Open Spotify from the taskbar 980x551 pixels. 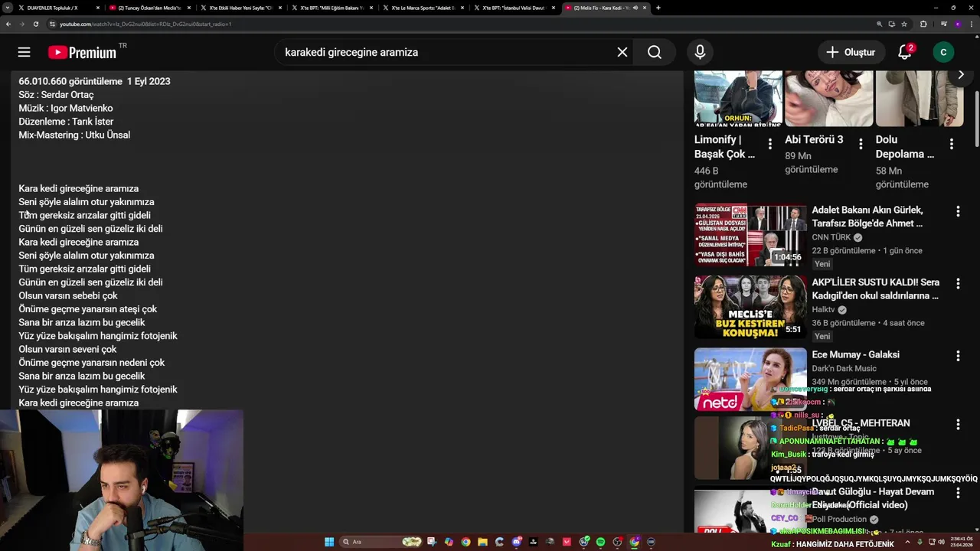pos(600,542)
